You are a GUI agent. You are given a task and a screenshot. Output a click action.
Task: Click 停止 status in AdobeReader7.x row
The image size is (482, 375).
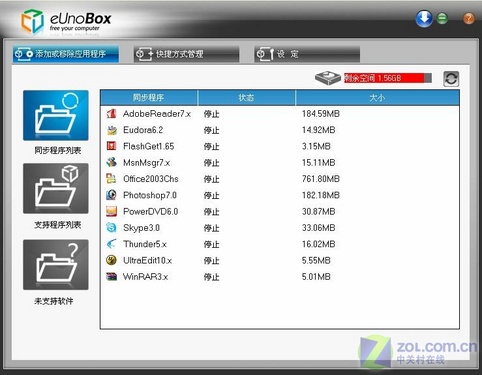tap(211, 114)
